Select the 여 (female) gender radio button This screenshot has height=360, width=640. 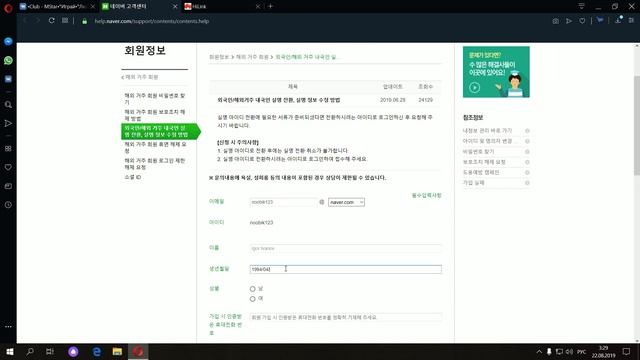tap(253, 299)
